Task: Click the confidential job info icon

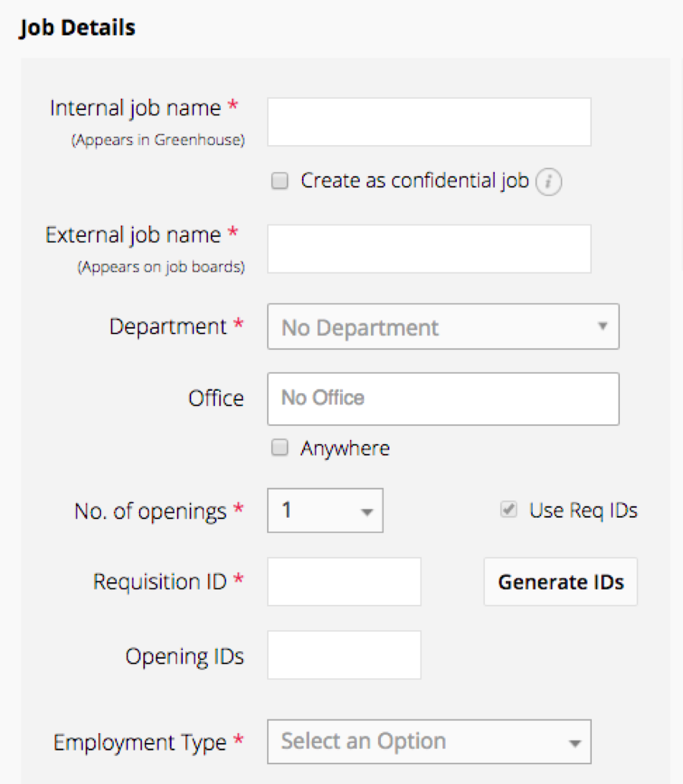Action: 549,181
